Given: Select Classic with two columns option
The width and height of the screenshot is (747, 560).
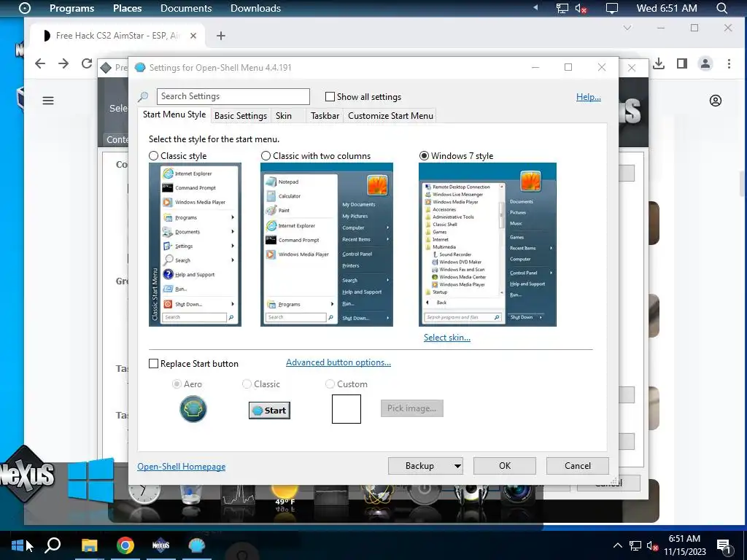Looking at the screenshot, I should point(266,156).
